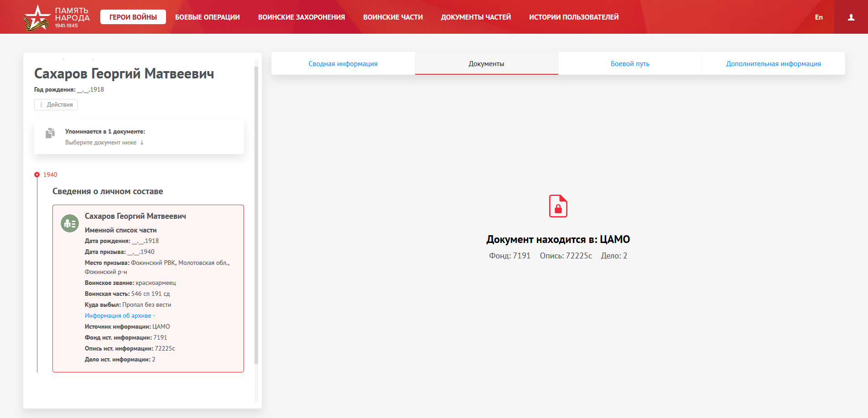Open the Боевой путь tab

pos(629,64)
